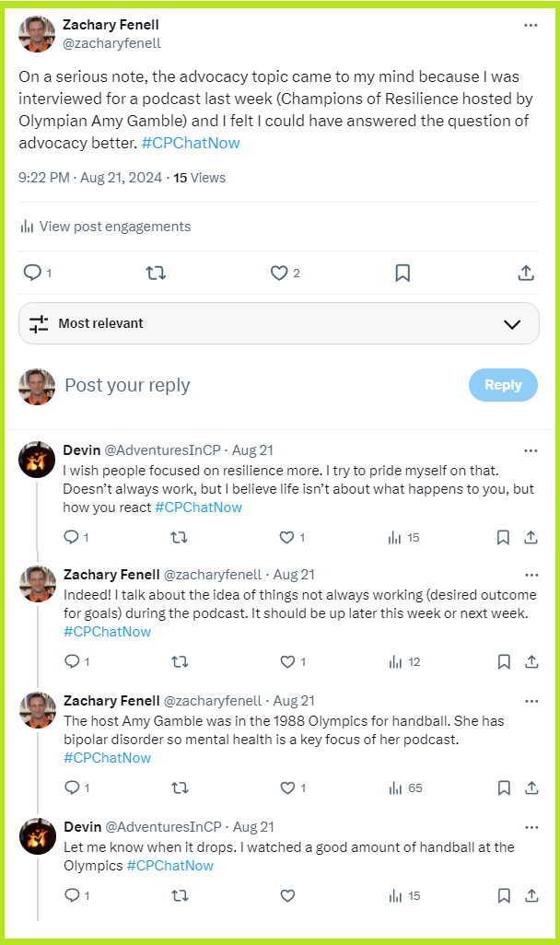Like Devin's reply about resilience

(x=287, y=537)
